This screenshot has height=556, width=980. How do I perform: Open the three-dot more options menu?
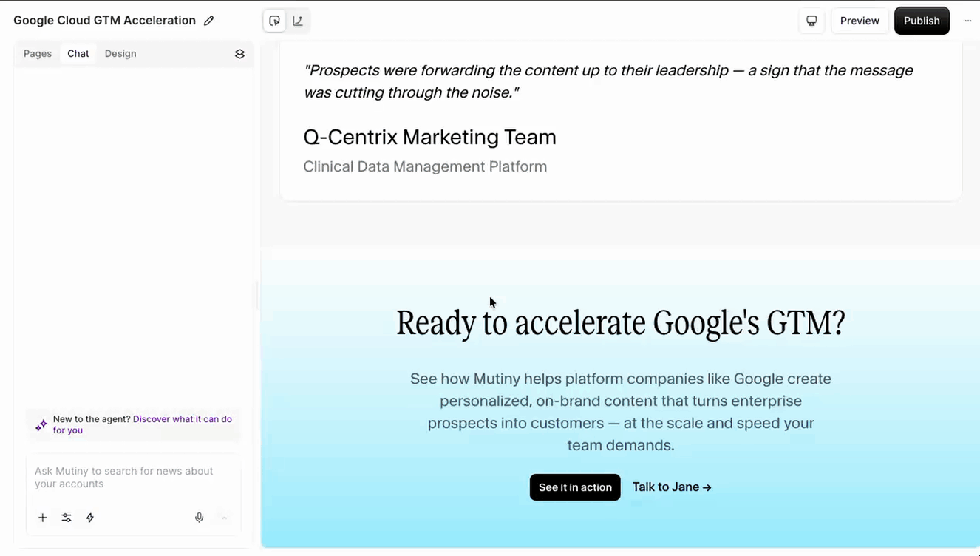(968, 21)
